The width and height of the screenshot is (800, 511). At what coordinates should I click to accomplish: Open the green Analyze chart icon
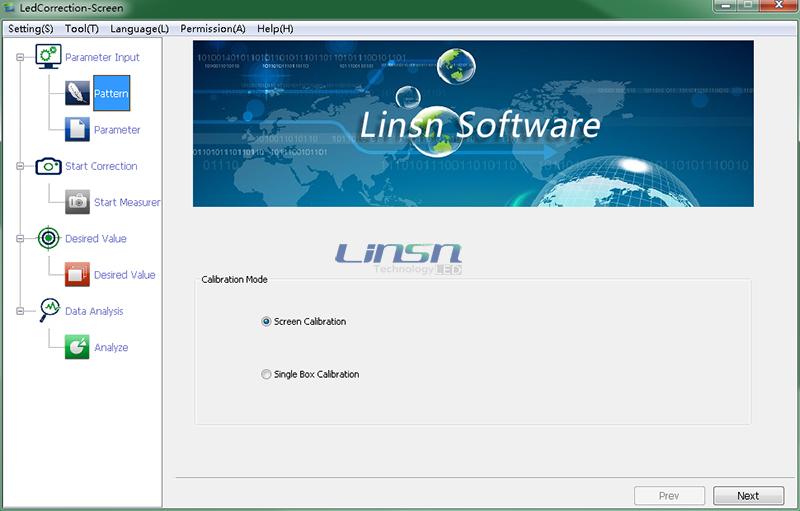click(77, 347)
